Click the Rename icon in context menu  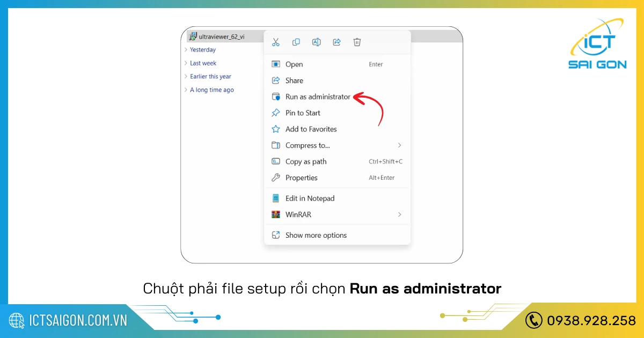click(317, 42)
